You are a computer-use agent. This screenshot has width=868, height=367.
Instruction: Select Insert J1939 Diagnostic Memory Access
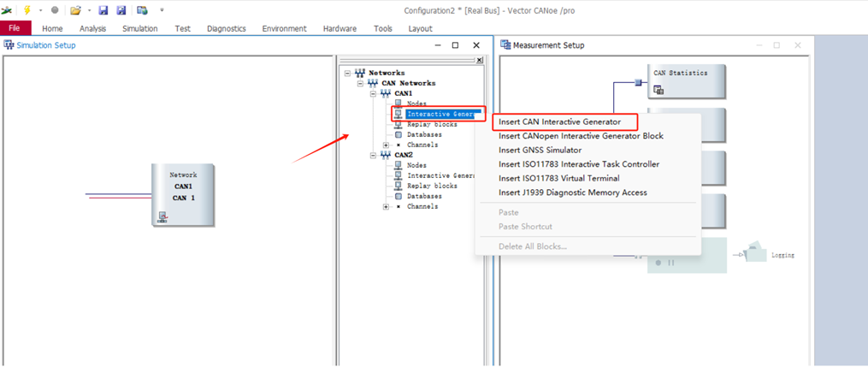pyautogui.click(x=572, y=192)
